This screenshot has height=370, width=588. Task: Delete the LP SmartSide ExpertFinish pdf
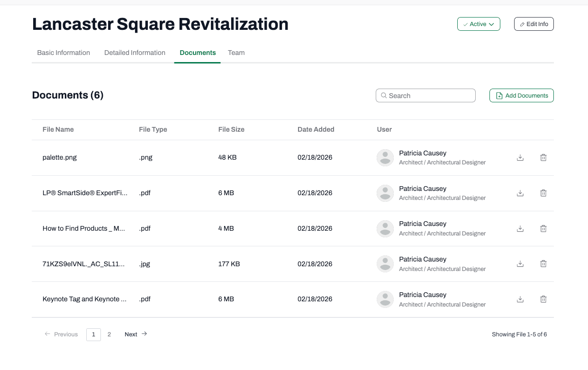point(543,193)
